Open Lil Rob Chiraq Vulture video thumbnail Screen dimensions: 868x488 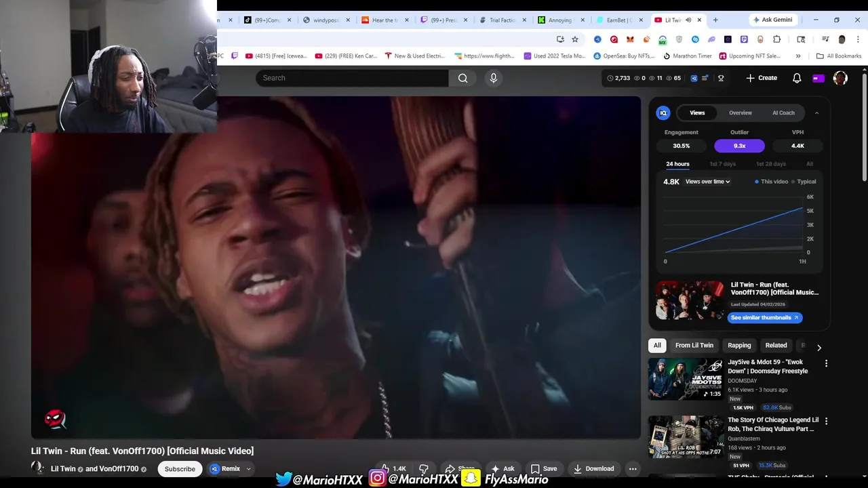(686, 437)
